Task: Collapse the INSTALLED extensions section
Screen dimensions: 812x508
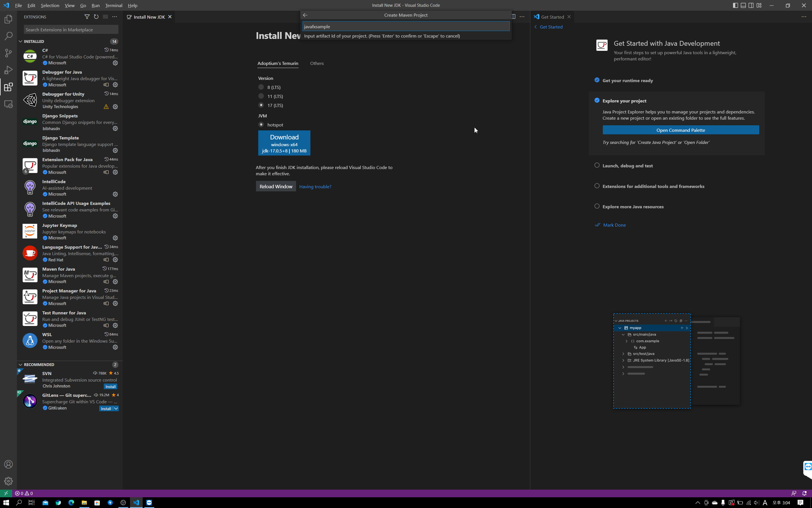Action: point(21,41)
